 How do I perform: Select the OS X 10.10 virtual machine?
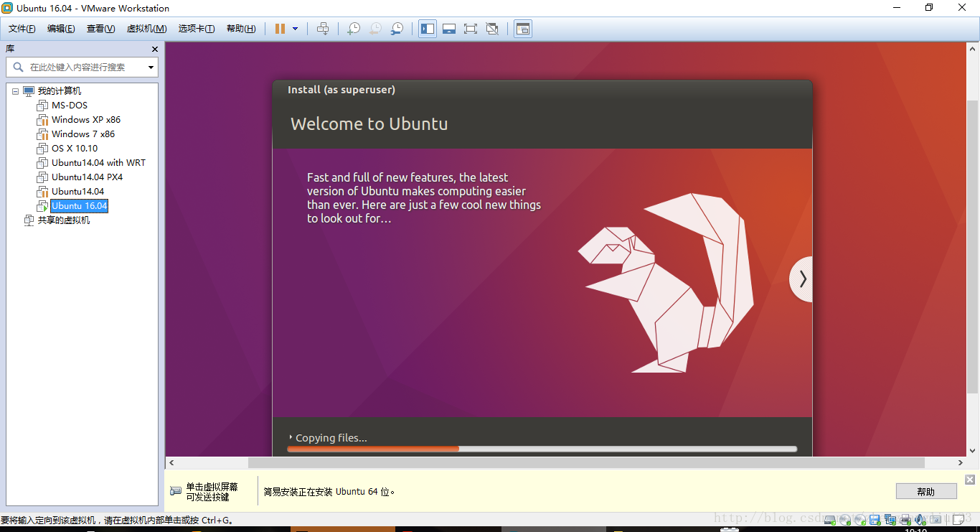click(x=75, y=149)
